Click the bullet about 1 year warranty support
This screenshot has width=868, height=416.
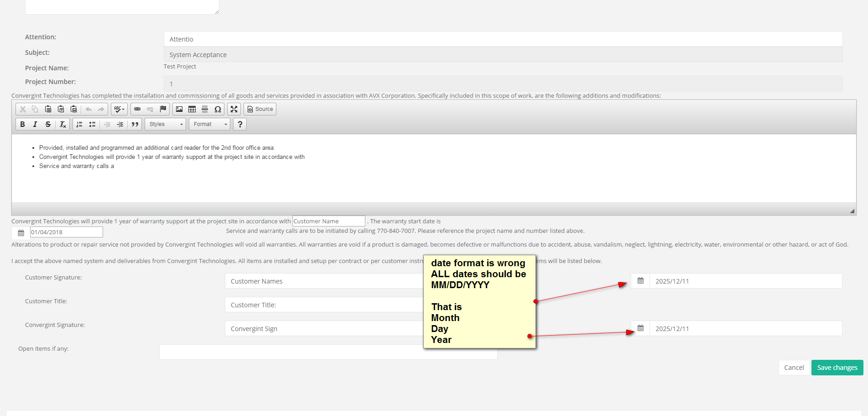pos(172,157)
